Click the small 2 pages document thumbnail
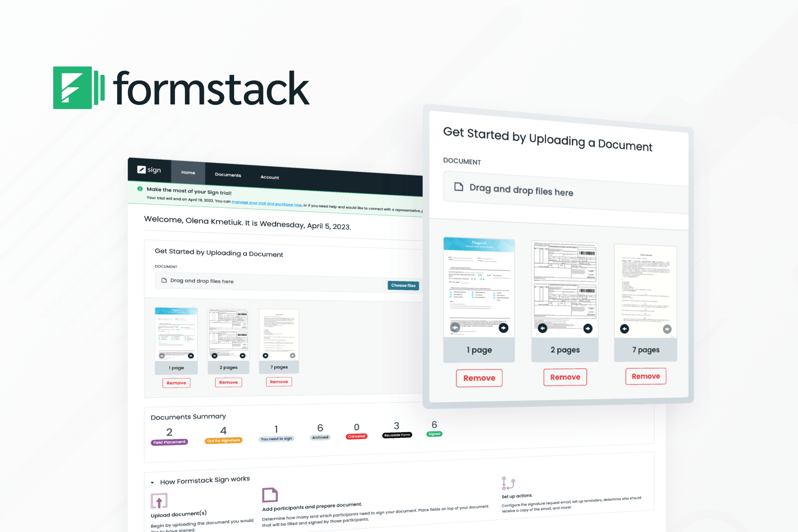The image size is (798, 532). pos(228,334)
